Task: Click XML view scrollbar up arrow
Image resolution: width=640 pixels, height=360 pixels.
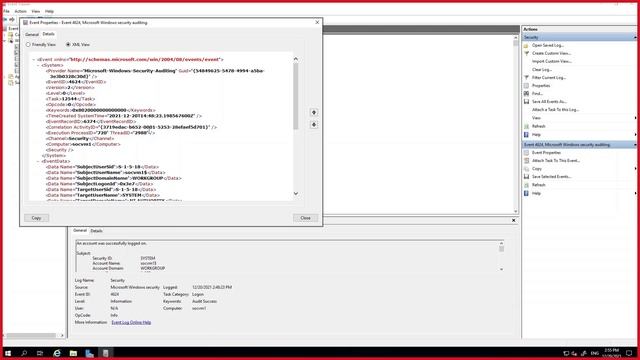Action: [x=296, y=59]
